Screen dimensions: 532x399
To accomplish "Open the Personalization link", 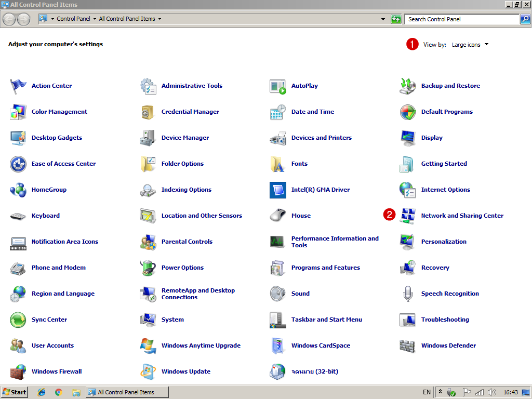I will point(444,242).
